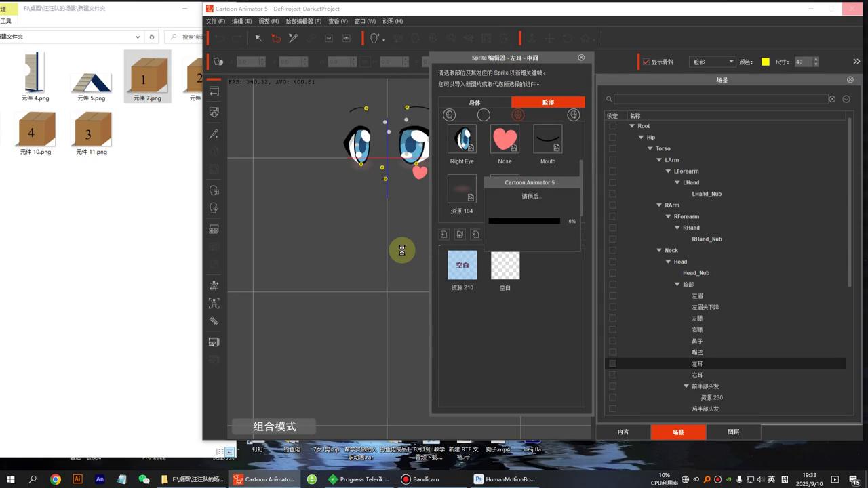Open the 文件 (F) menu
The height and width of the screenshot is (488, 868).
215,22
